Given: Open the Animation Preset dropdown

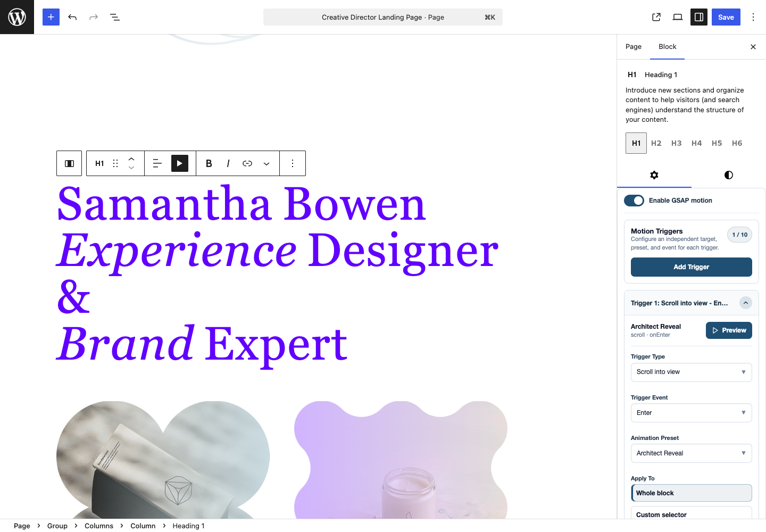Looking at the screenshot, I should (x=692, y=453).
